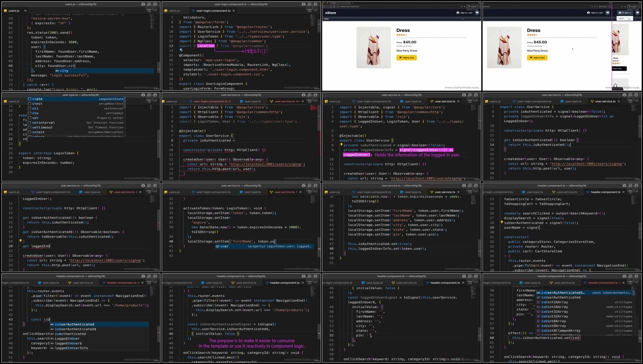Choose the setinterval autocomplete suggestion
Image resolution: width=643 pixels, height=364 pixels.
coord(43,123)
